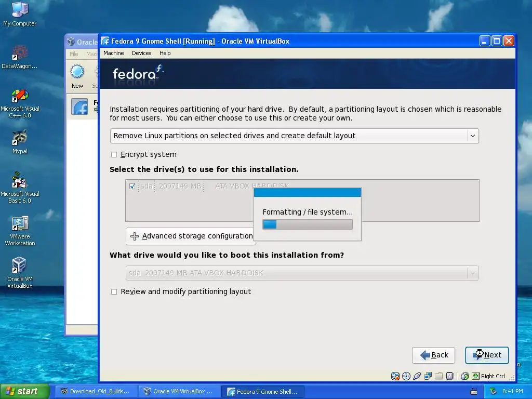This screenshot has height=399, width=532.
Task: Open the Help menu
Action: coord(165,53)
